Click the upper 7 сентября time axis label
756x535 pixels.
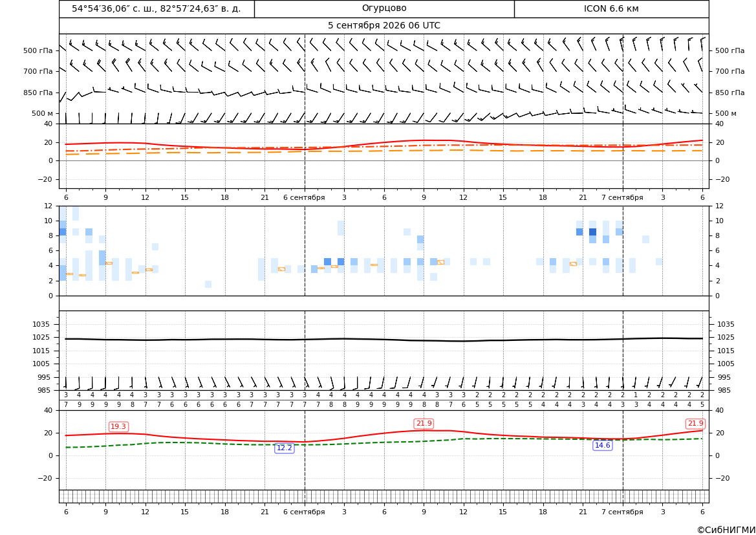[622, 197]
